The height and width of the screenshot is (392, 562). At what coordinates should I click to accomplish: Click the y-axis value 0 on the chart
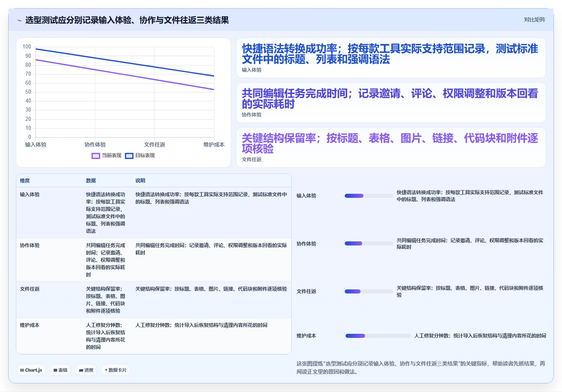point(30,137)
